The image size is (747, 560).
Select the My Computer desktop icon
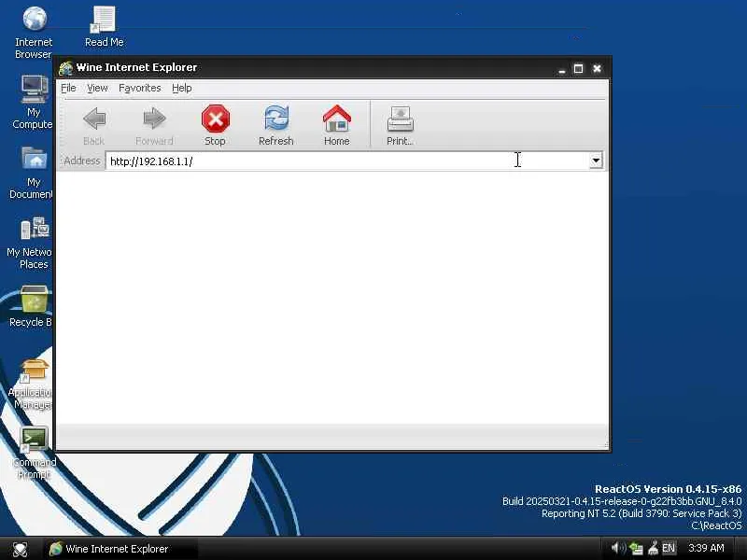(33, 102)
